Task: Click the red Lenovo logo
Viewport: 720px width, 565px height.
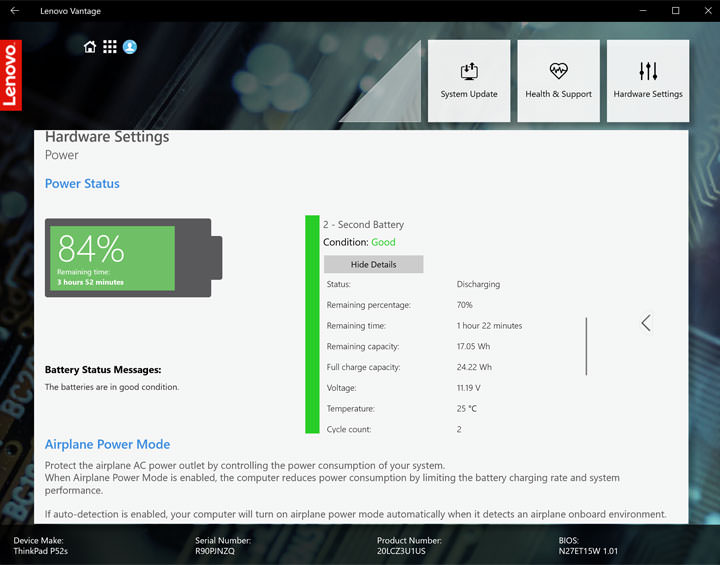Action: tap(11, 75)
